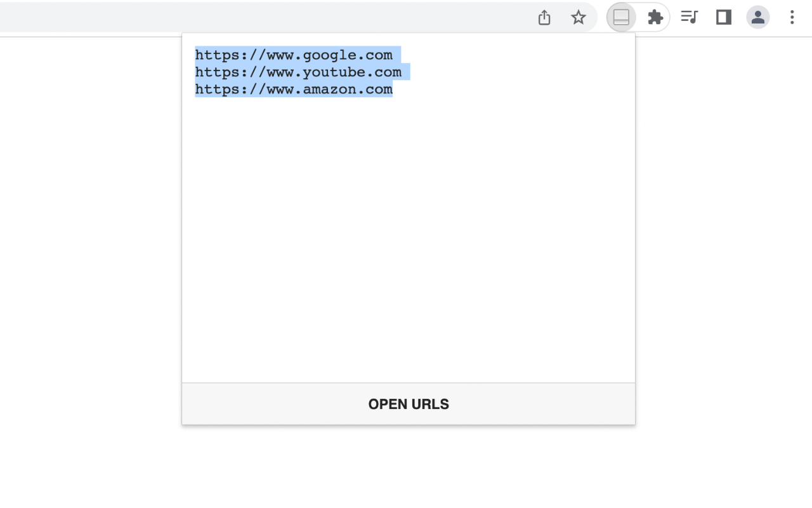Viewport: 812px width, 508px height.
Task: Bookmark this tab with the star icon
Action: 578,18
